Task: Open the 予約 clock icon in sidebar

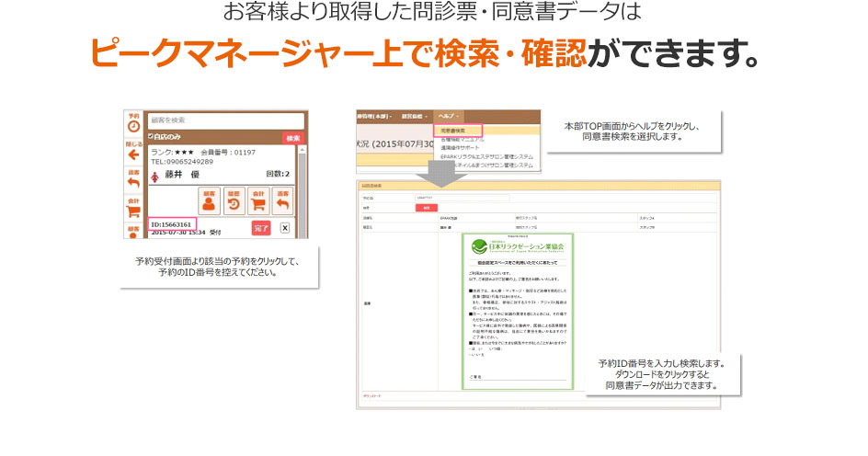Action: click(134, 127)
